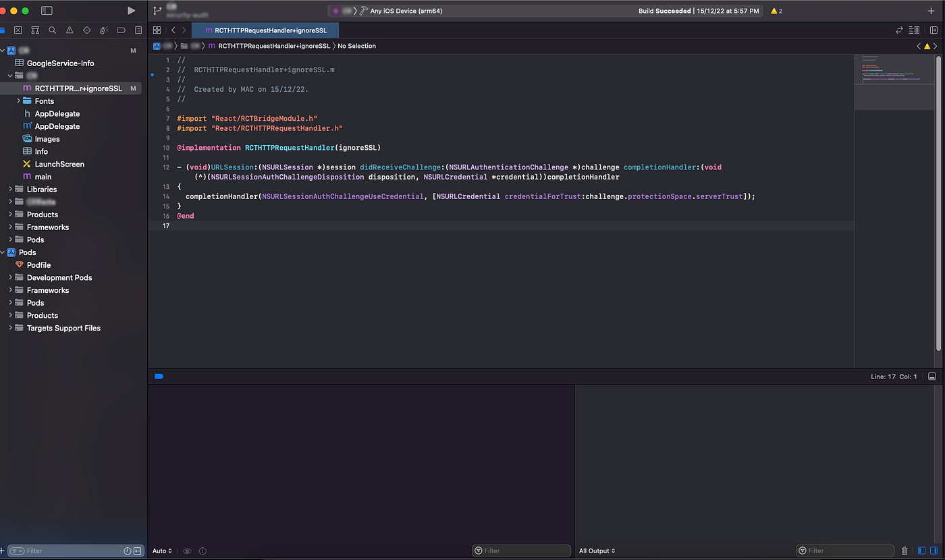Open the All Output dropdown
The width and height of the screenshot is (945, 560).
click(597, 551)
